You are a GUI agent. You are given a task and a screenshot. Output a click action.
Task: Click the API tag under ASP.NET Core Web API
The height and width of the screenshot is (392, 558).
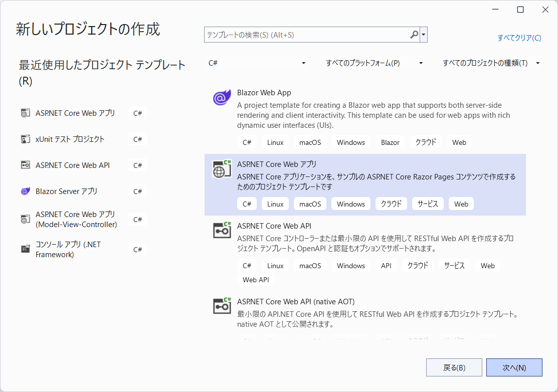[x=386, y=266]
